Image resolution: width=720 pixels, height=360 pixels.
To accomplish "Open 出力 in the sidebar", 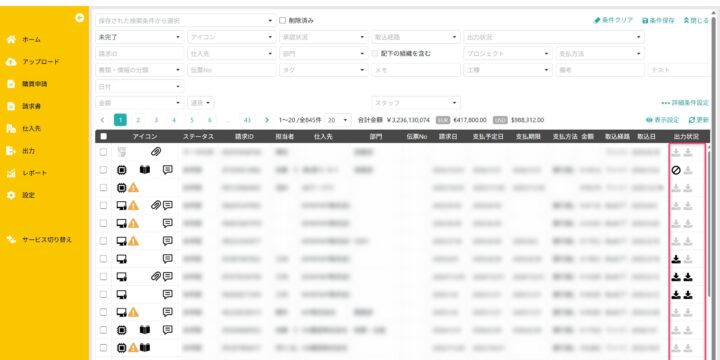I will [x=28, y=151].
